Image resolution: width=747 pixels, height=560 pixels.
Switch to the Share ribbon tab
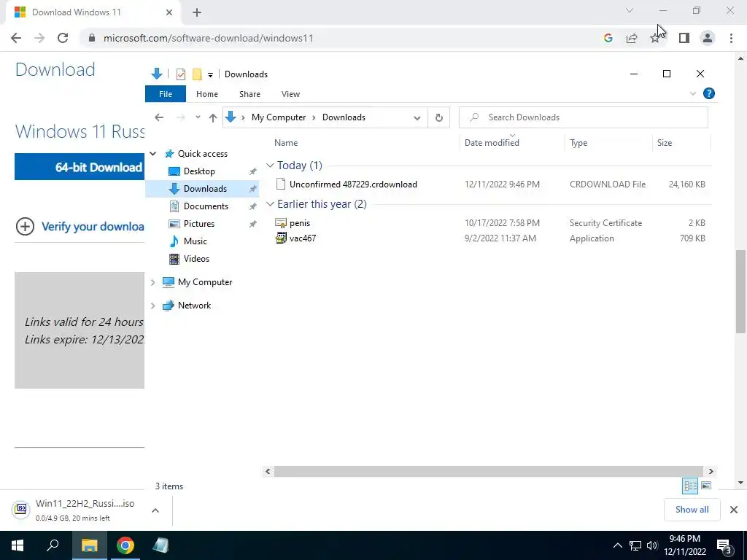249,94
